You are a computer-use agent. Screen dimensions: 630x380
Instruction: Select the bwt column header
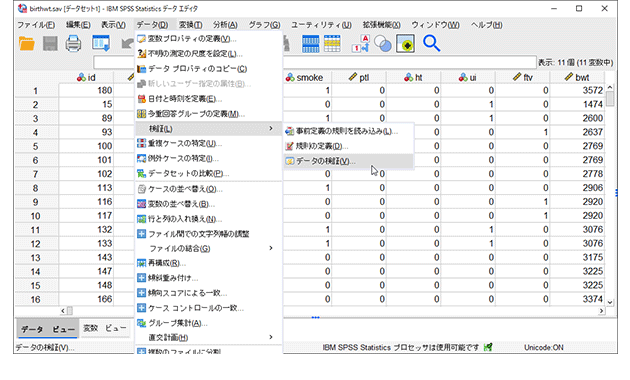click(577, 77)
